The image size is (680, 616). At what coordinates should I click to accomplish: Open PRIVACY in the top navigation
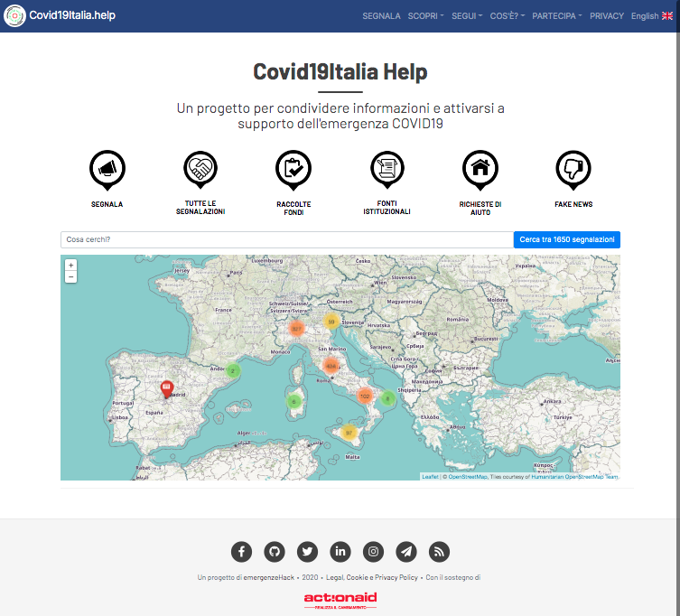pos(607,16)
